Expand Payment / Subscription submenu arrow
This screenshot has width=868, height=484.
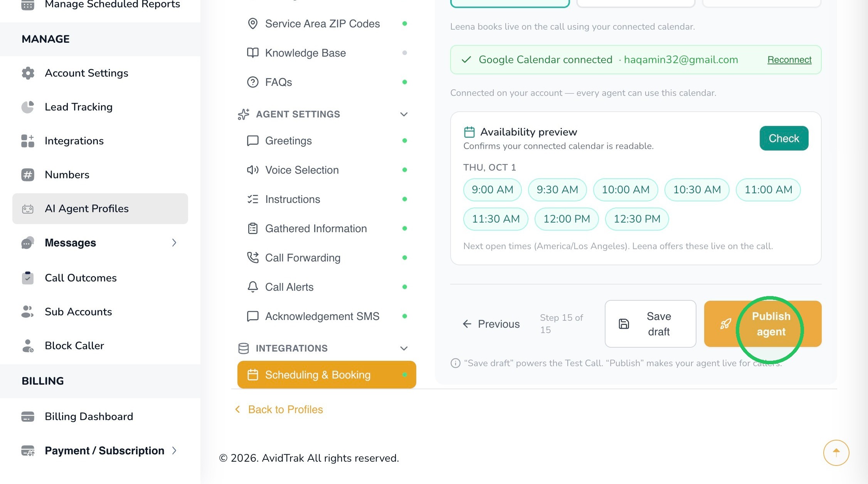coord(174,451)
